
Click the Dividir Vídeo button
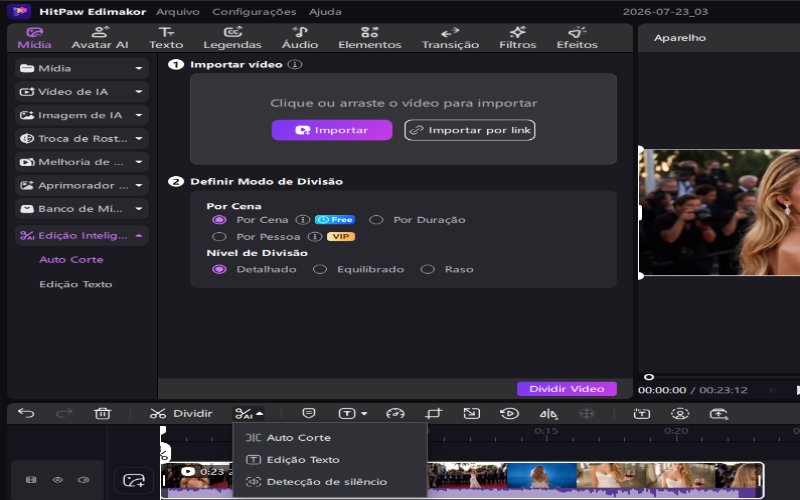566,389
